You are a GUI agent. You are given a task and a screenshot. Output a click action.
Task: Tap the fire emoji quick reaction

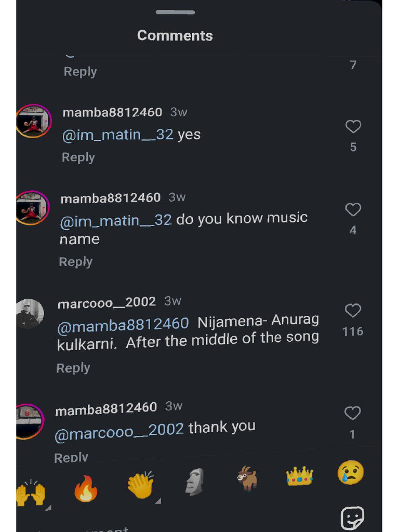point(86,489)
